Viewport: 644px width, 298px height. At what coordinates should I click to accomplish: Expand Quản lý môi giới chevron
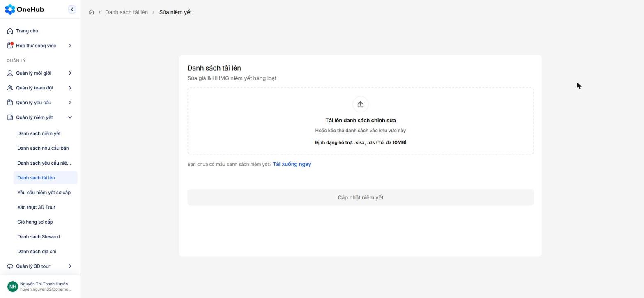pyautogui.click(x=70, y=73)
